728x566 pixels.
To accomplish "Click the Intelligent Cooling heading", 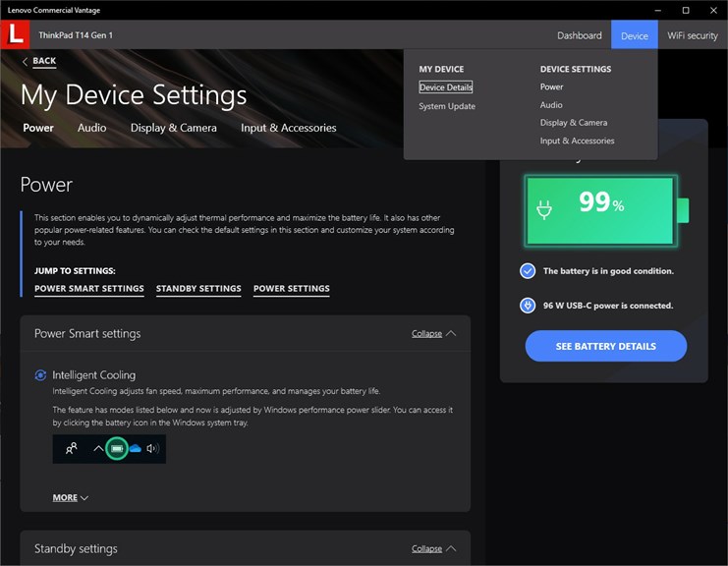I will (x=93, y=375).
